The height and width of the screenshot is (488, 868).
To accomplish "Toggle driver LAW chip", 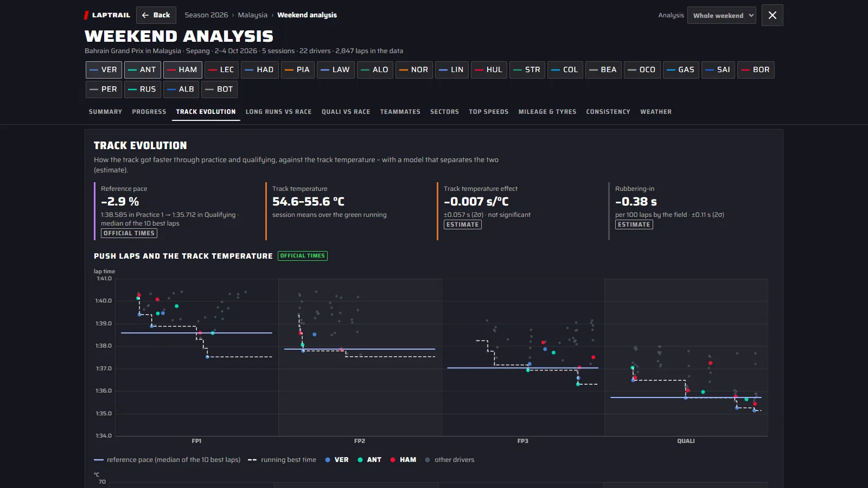I will click(336, 70).
